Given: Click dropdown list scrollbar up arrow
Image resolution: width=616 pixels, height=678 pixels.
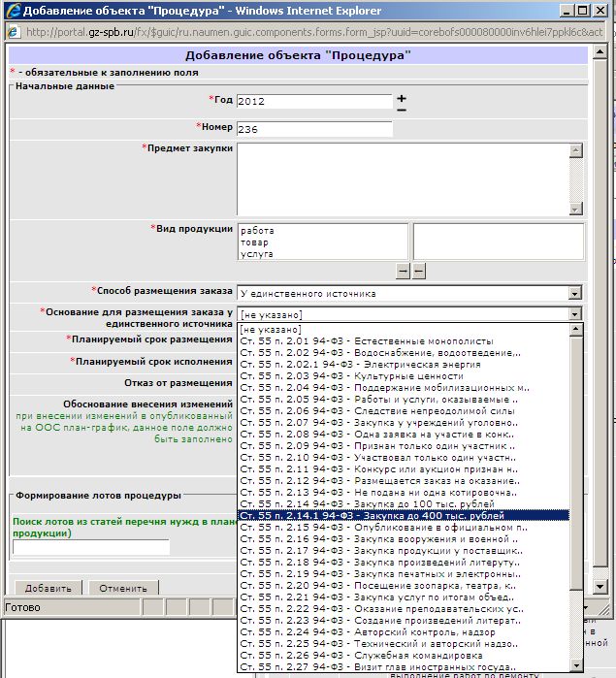Looking at the screenshot, I should point(576,330).
